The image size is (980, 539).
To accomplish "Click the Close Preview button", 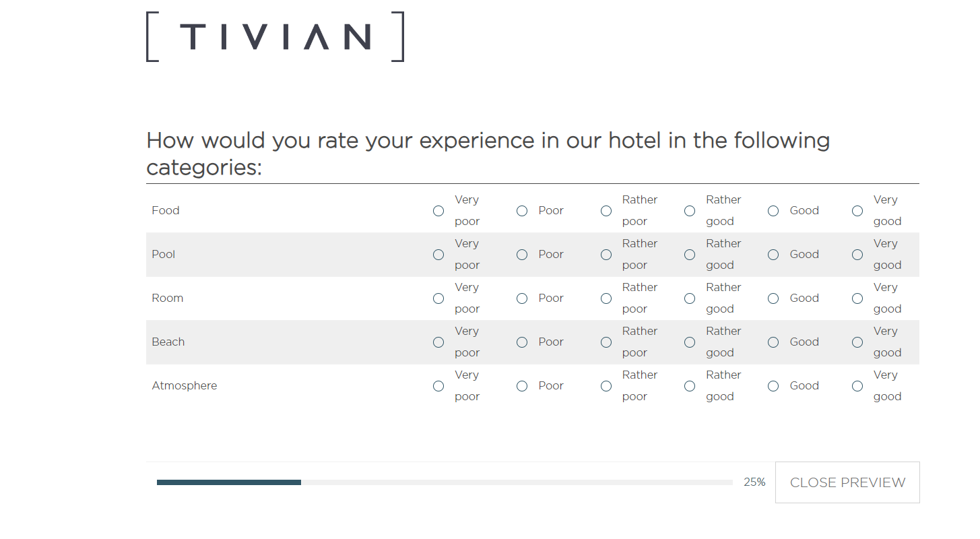I will [847, 482].
